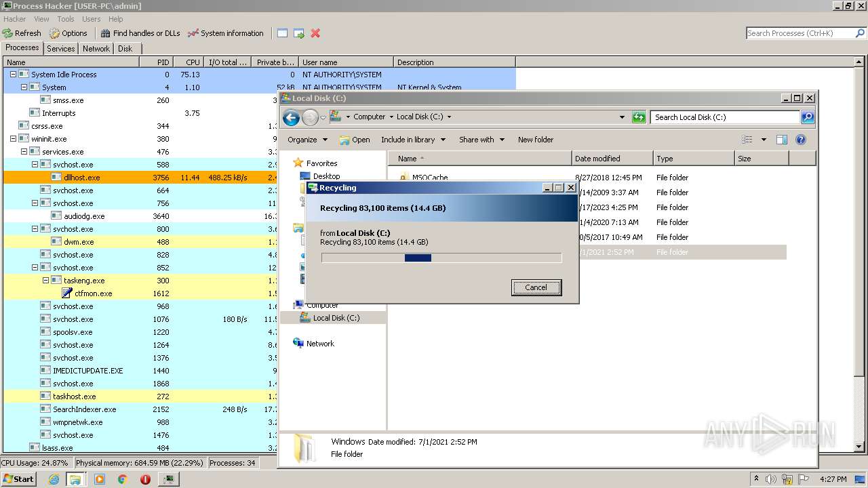Collapse the services.exe tree node
Viewport: 868px width, 488px height.
coord(24,152)
